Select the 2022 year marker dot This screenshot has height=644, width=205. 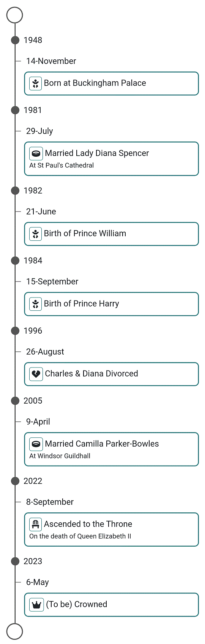15,481
